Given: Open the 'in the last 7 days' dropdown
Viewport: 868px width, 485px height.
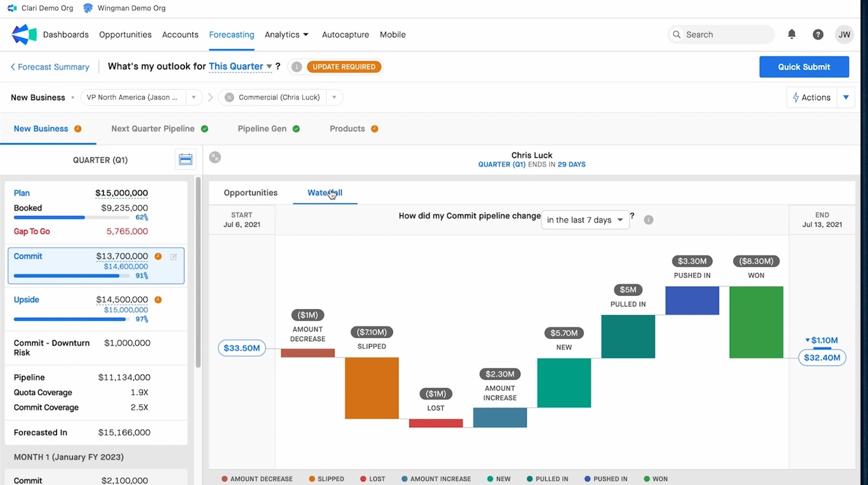Looking at the screenshot, I should coord(585,220).
